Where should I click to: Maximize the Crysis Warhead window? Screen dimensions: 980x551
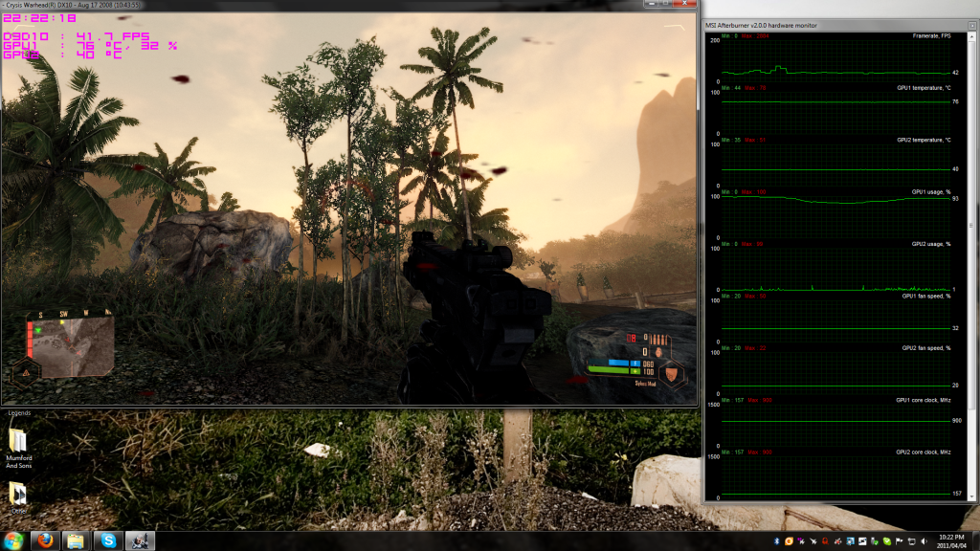[x=666, y=4]
